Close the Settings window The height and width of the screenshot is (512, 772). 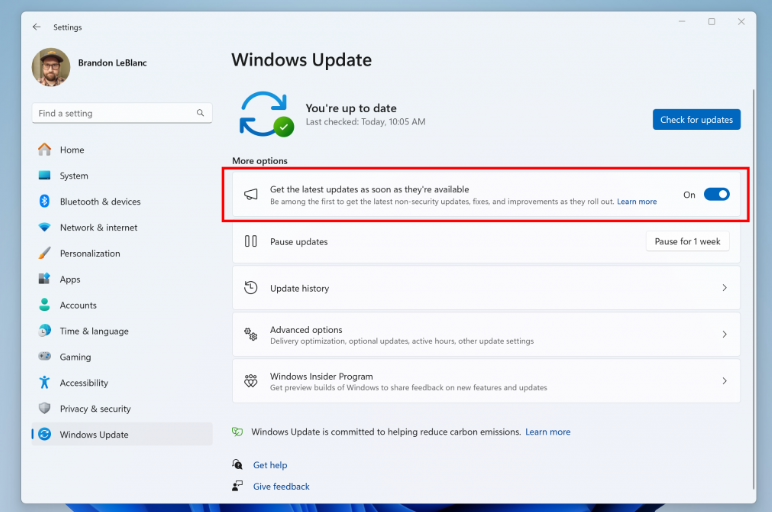pyautogui.click(x=740, y=22)
